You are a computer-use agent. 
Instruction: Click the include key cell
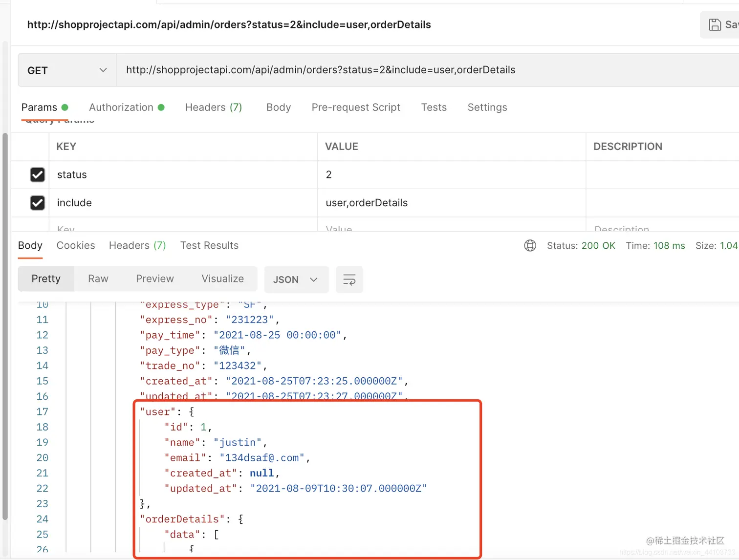(x=183, y=203)
